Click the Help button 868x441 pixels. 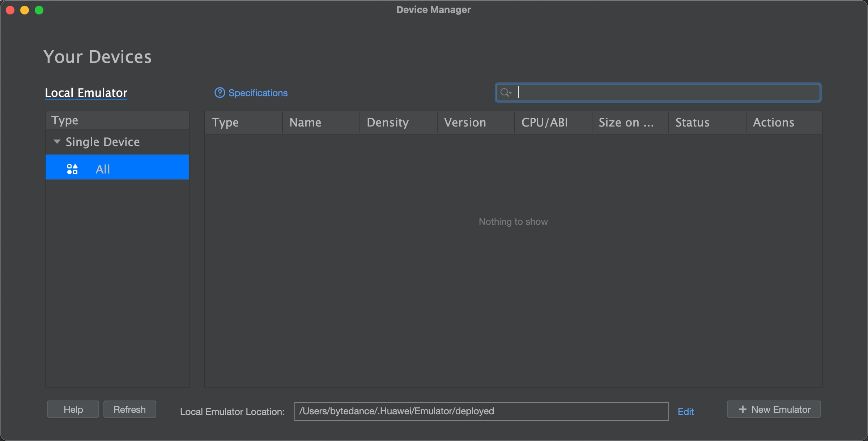pos(73,409)
